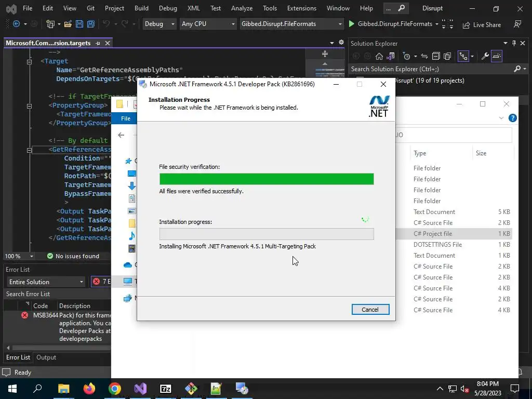Open the Analyze menu

coord(242,8)
